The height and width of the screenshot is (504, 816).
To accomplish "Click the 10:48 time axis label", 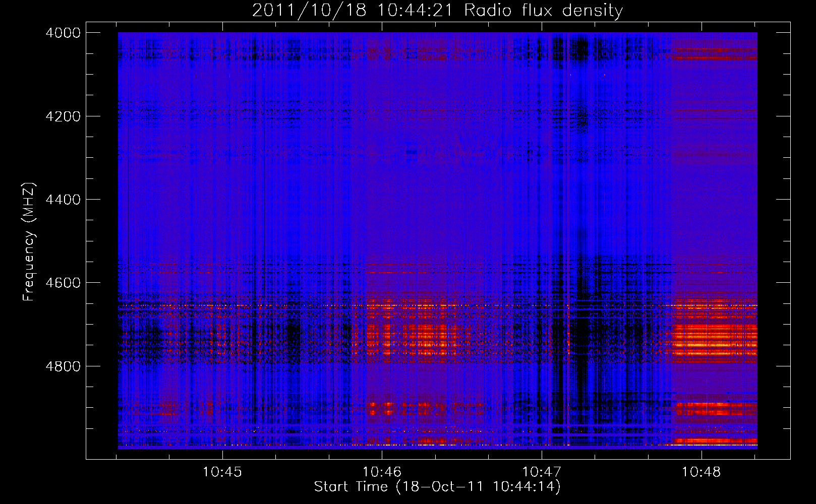I will 701,472.
